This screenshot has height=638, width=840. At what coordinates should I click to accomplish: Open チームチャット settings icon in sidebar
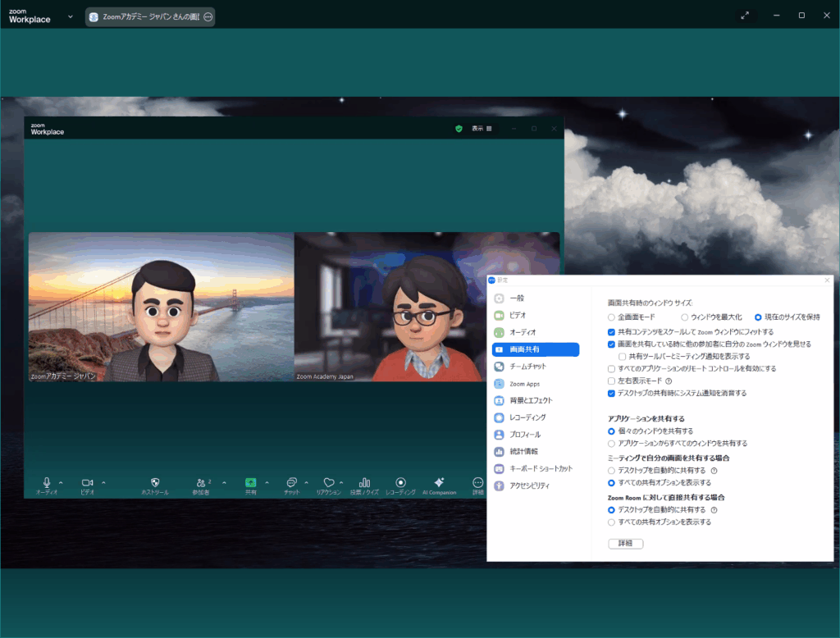click(x=500, y=367)
